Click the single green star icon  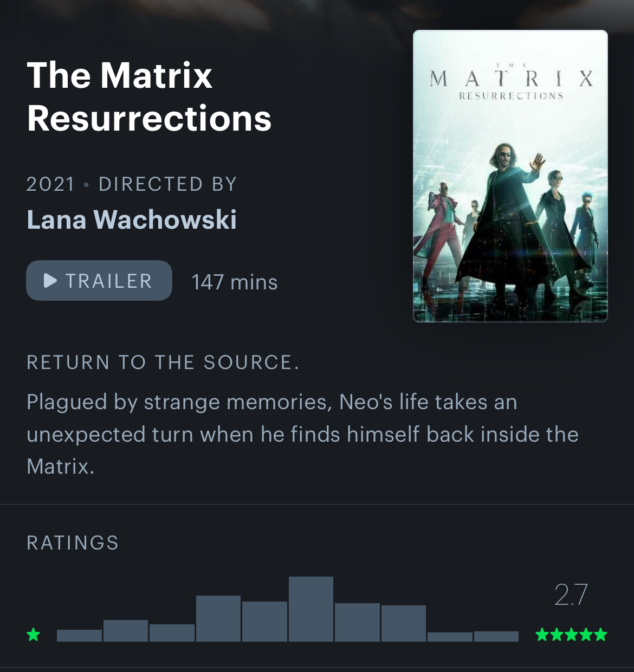pyautogui.click(x=34, y=634)
